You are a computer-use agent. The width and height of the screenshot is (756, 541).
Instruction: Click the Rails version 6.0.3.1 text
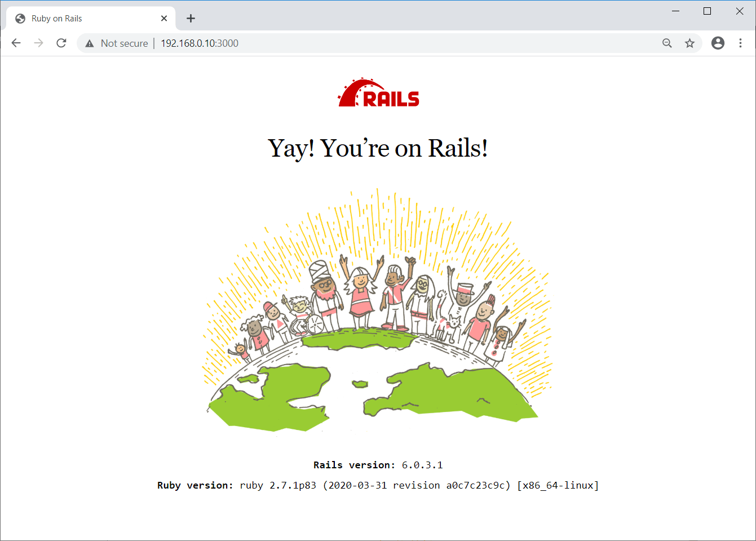378,465
